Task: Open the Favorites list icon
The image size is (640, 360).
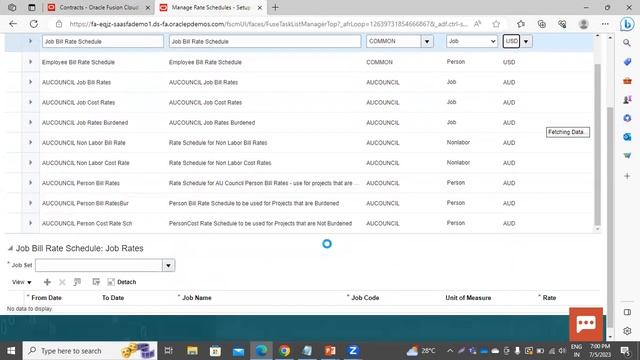Action: [521, 24]
